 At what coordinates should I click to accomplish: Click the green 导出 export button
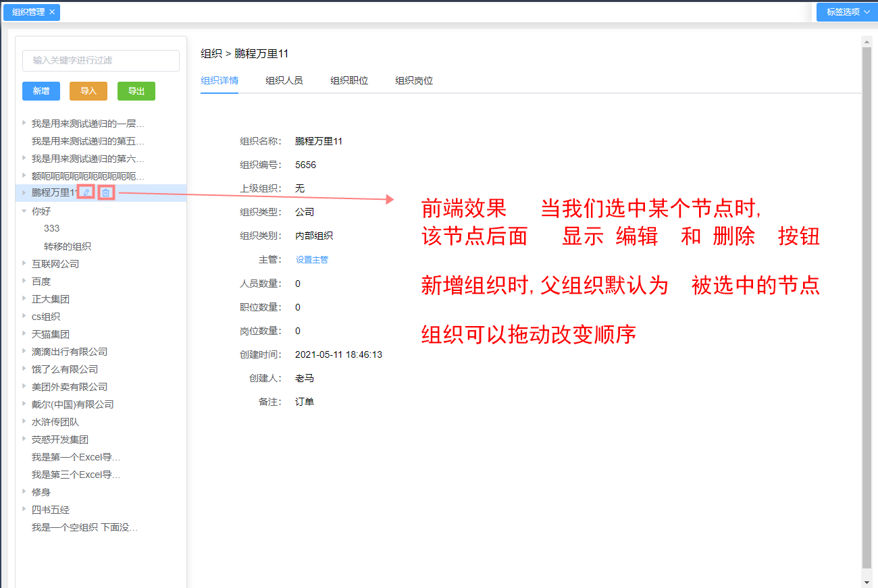(x=136, y=91)
